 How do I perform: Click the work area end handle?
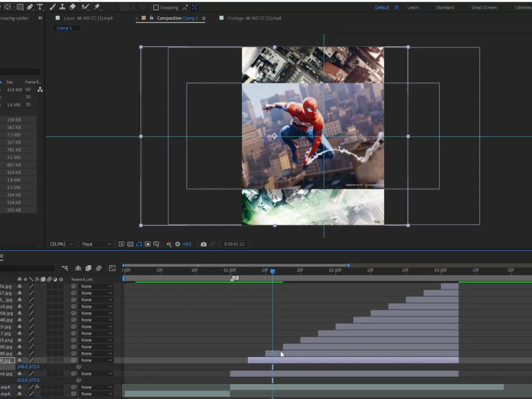(x=349, y=265)
